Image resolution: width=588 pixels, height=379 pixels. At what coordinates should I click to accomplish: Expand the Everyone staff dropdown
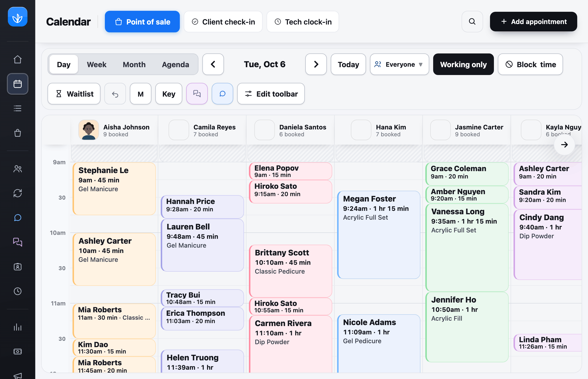399,64
